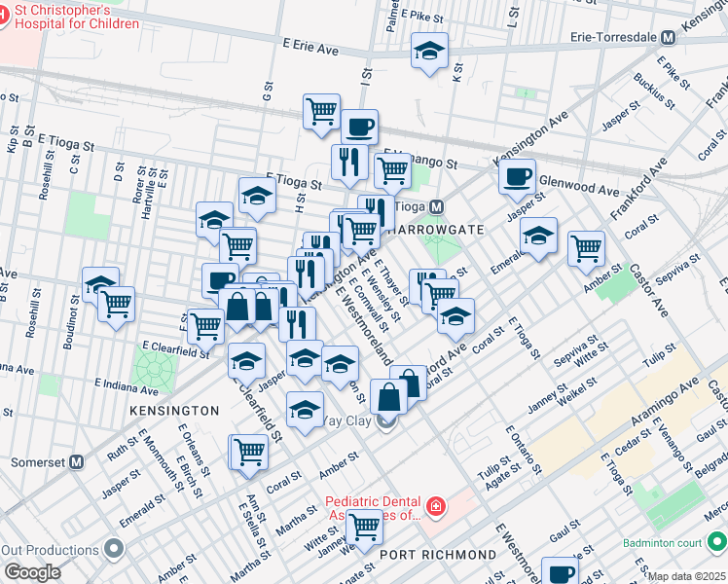Image resolution: width=728 pixels, height=584 pixels.
Task: Click the Google logo
Action: click(x=33, y=572)
